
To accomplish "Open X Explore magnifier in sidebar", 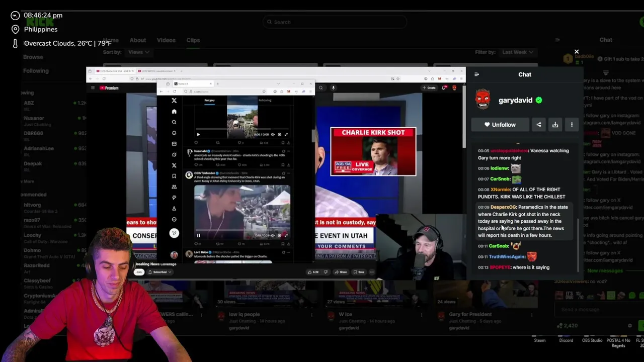I will click(174, 122).
